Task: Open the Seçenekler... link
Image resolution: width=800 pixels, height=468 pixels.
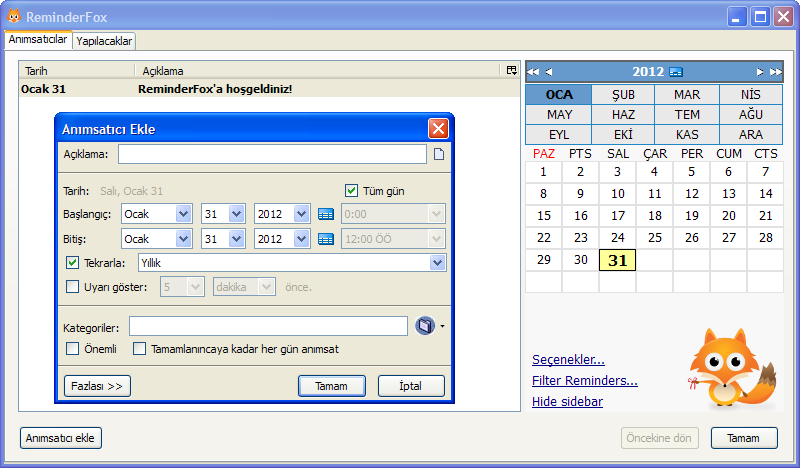Action: click(568, 360)
